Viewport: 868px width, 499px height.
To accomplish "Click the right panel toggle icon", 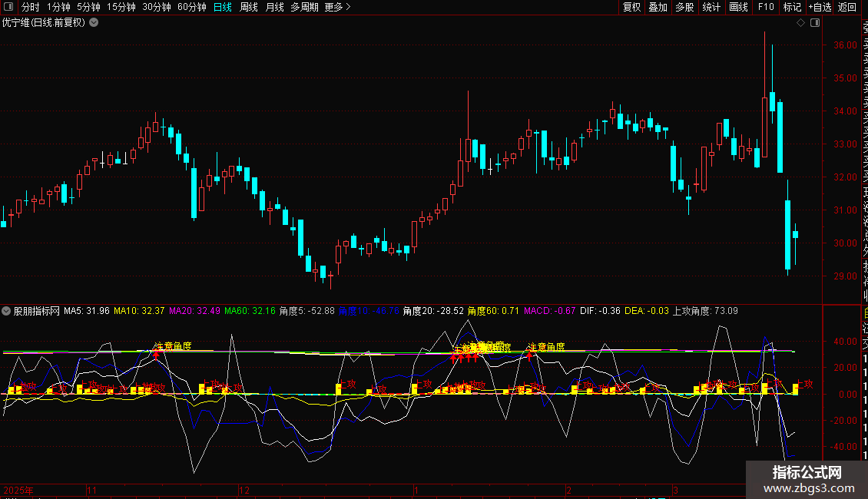I will (x=815, y=23).
